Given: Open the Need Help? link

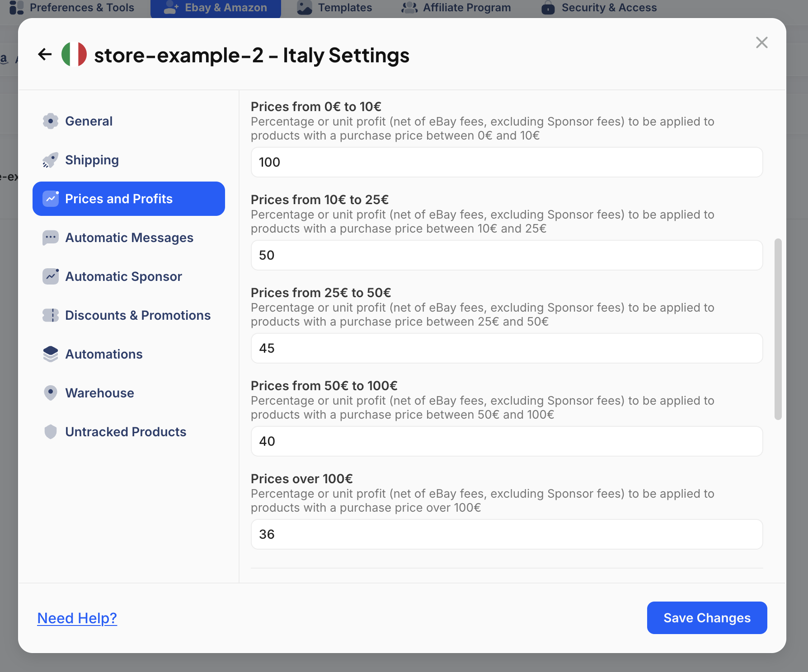Looking at the screenshot, I should pyautogui.click(x=77, y=618).
